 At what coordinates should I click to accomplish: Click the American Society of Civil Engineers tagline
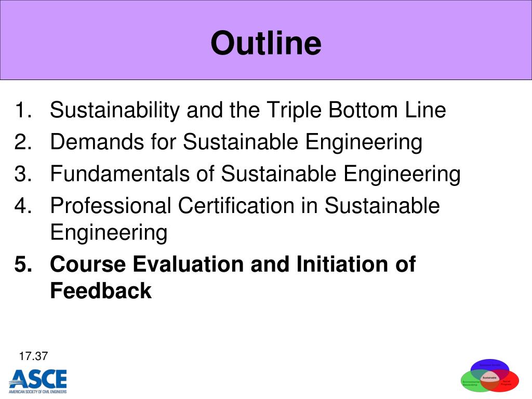tap(37, 392)
